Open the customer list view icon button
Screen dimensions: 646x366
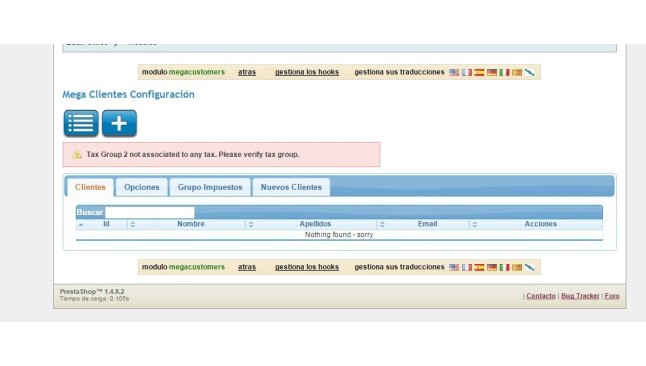click(x=81, y=123)
